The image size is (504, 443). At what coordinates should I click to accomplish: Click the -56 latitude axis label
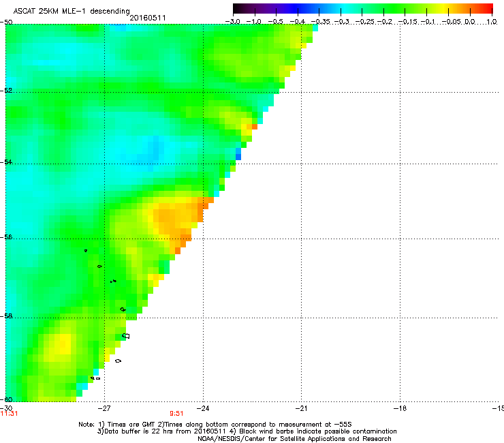[6, 237]
